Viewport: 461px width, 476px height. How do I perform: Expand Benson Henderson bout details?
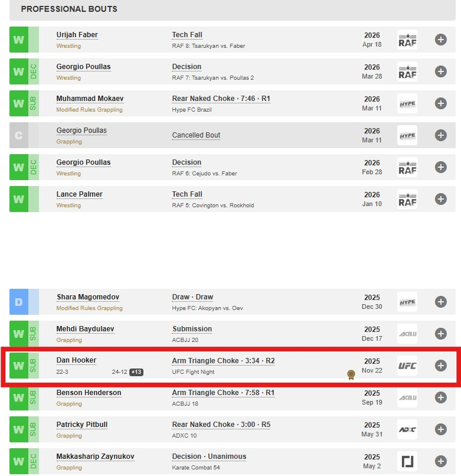pyautogui.click(x=440, y=397)
